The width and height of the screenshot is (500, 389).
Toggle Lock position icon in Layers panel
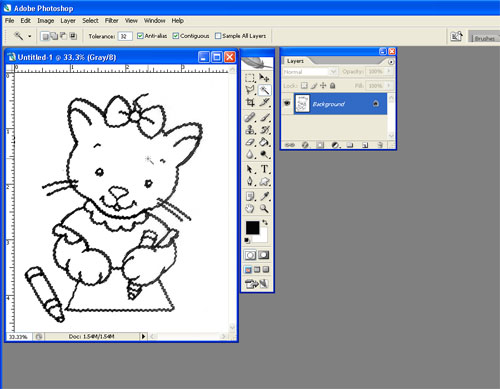pos(323,86)
